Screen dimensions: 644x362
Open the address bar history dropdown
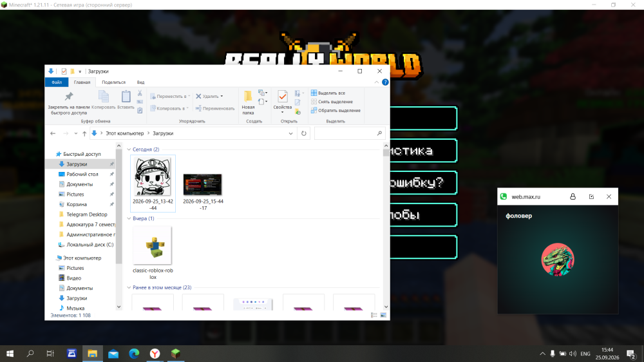pyautogui.click(x=290, y=133)
